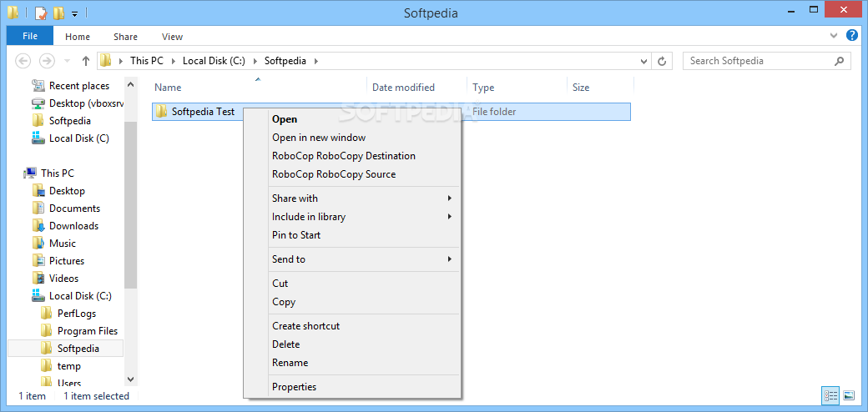The height and width of the screenshot is (412, 868).
Task: Click the This PC computer icon
Action: (x=30, y=173)
